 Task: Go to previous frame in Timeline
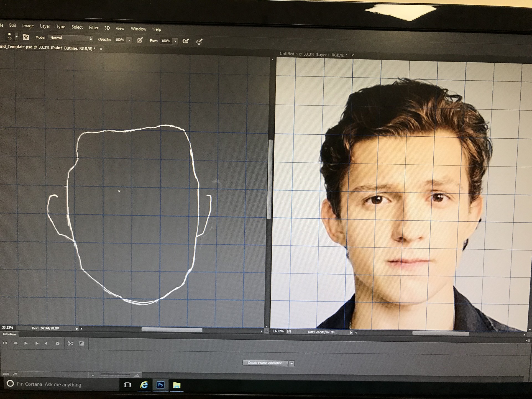(15, 343)
